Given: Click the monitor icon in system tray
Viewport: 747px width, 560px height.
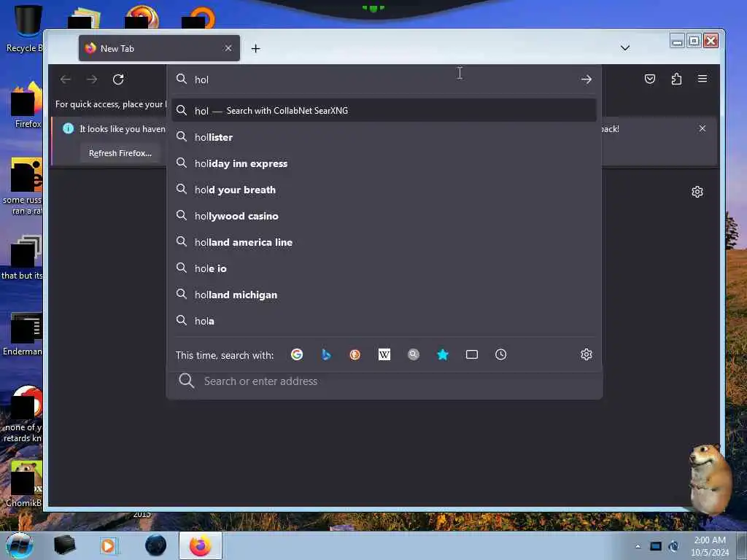Looking at the screenshot, I should point(656,546).
